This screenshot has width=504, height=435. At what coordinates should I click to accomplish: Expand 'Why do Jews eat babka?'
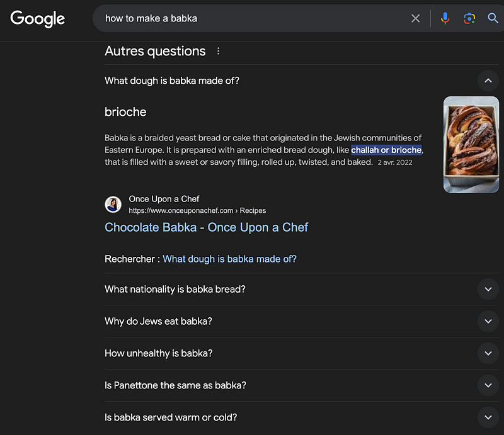488,321
